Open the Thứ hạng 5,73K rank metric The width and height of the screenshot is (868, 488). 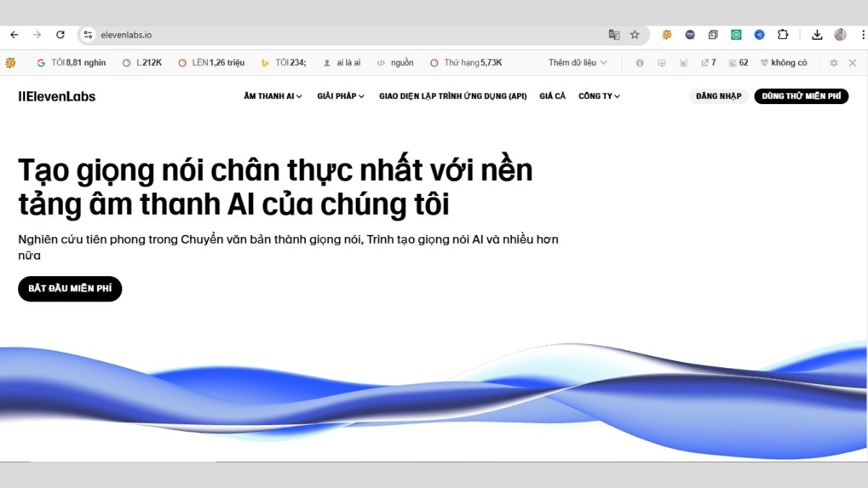[x=466, y=63]
